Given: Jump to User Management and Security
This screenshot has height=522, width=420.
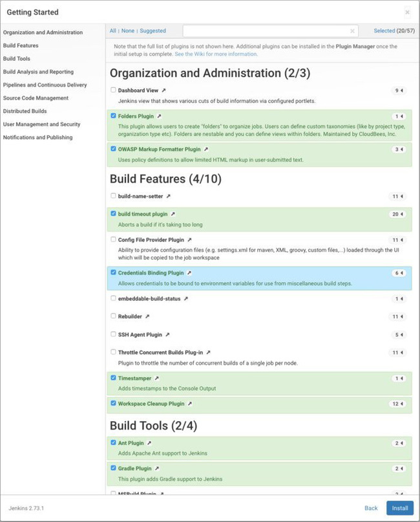Looking at the screenshot, I should click(41, 124).
